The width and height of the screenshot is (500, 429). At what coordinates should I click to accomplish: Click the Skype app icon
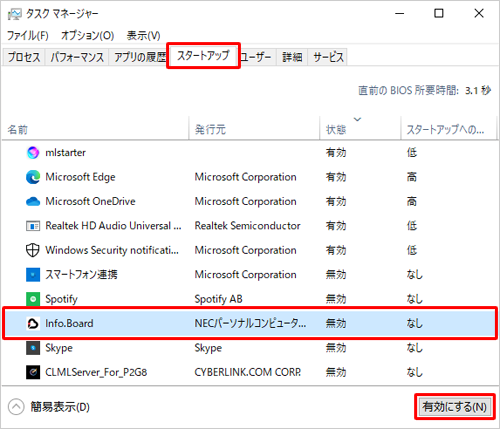pos(33,348)
